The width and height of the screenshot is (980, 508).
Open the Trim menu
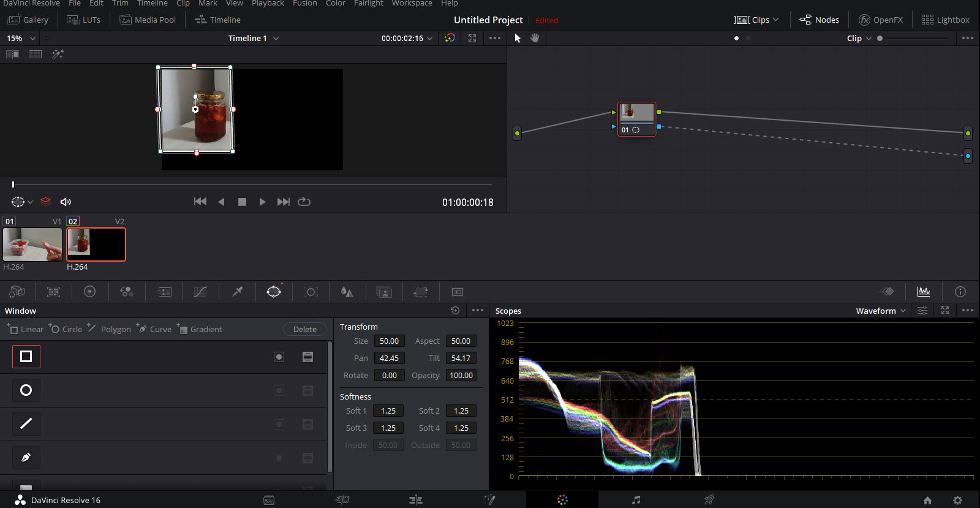(x=120, y=3)
